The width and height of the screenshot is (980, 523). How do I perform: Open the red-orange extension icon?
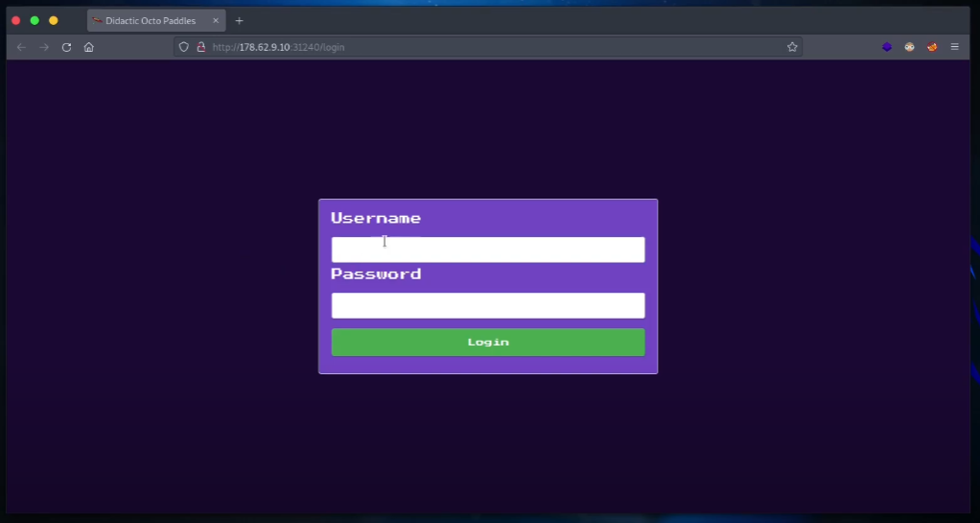[x=932, y=47]
